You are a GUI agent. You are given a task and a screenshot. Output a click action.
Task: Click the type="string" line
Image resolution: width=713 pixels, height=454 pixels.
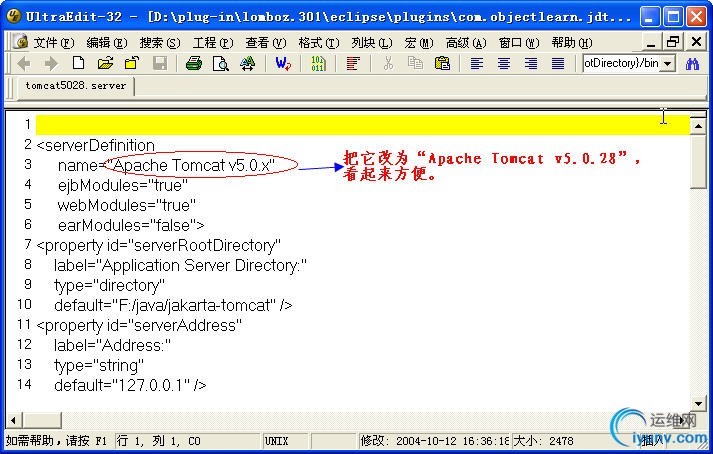click(99, 365)
